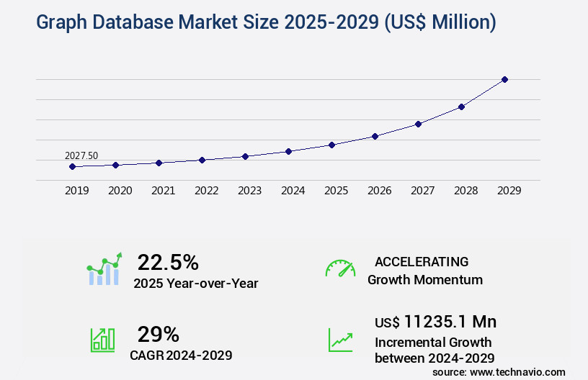Select the 2029 data point at the peak

pyautogui.click(x=504, y=79)
